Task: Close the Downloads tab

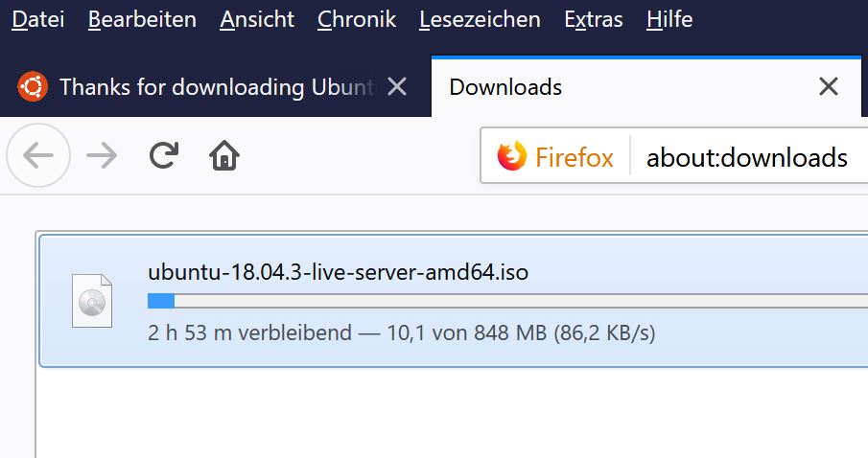Action: (828, 87)
